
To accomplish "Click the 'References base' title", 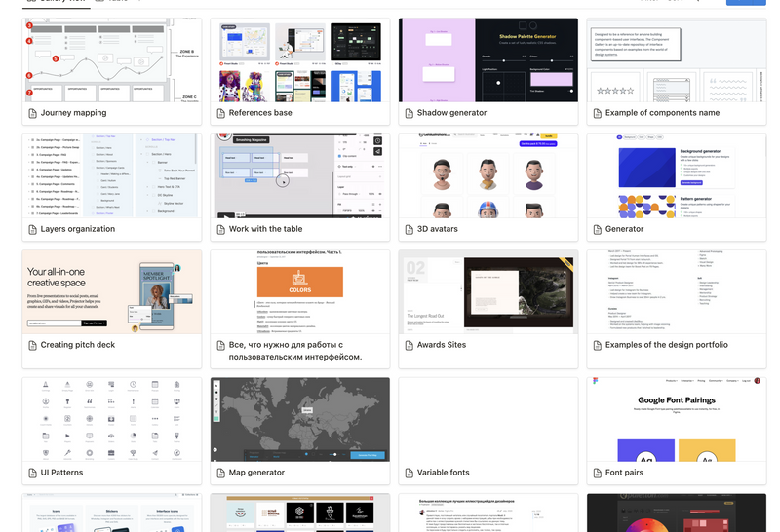I will click(x=260, y=113).
